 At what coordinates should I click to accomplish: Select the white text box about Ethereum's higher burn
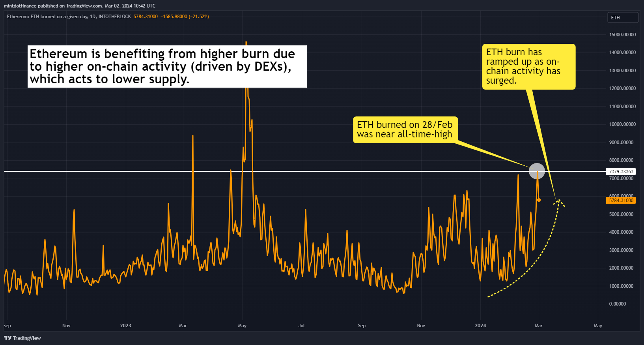click(x=167, y=66)
